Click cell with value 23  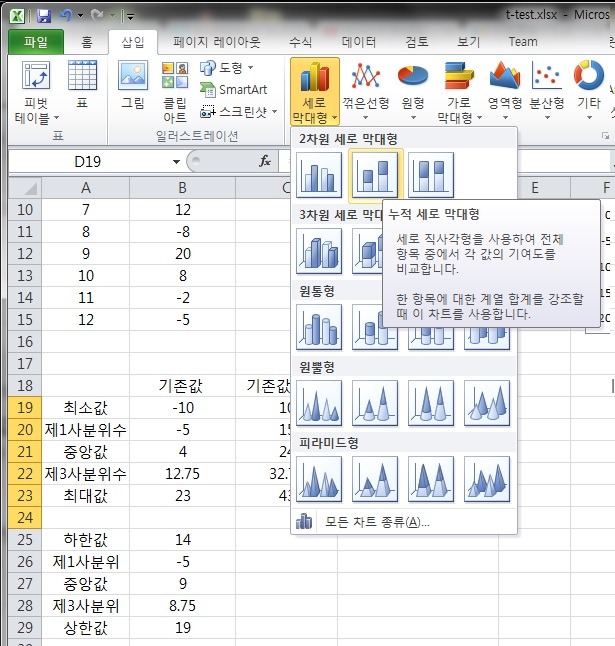(182, 495)
